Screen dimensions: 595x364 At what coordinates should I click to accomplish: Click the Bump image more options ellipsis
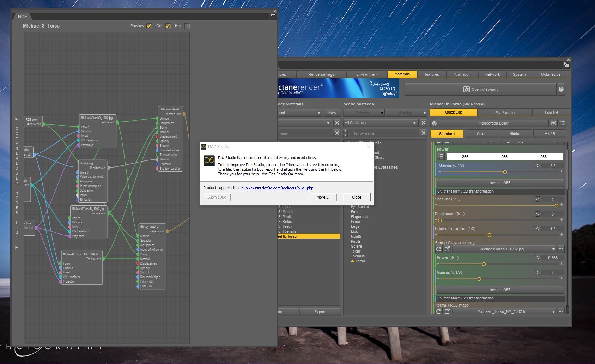(x=561, y=249)
